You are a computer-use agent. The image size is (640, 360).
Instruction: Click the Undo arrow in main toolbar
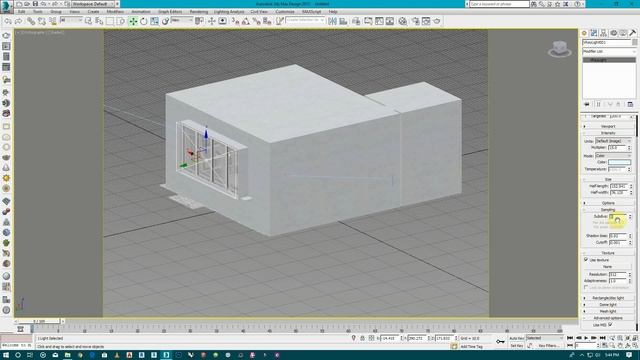point(8,21)
